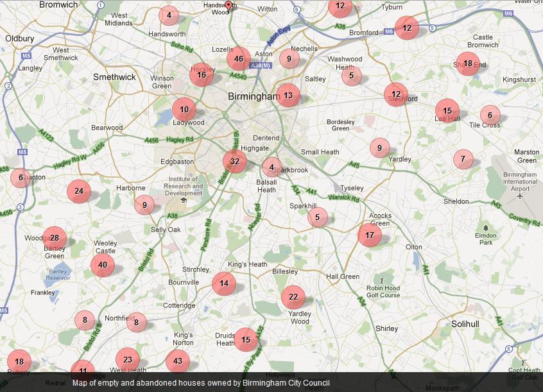
Task: Open the cluster marker showing 32
Action: click(235, 161)
